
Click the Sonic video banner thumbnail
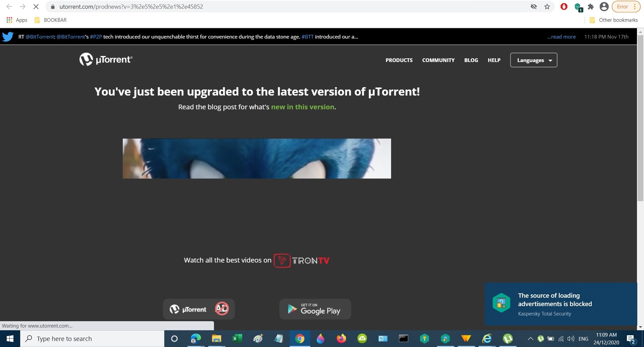tap(257, 158)
